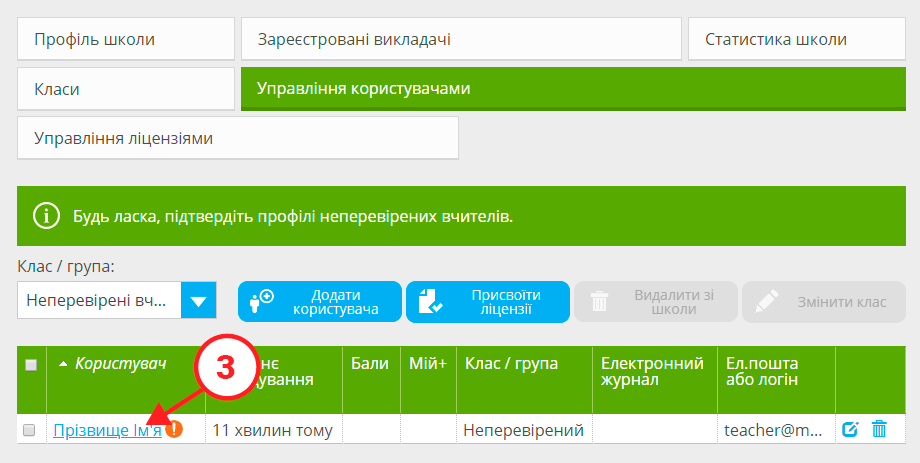Click the info icon in the green notice
Image resolution: width=920 pixels, height=463 pixels.
[x=44, y=216]
